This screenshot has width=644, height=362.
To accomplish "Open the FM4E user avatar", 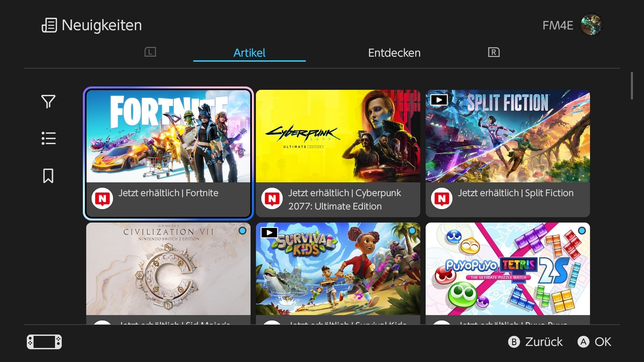I will tap(591, 24).
